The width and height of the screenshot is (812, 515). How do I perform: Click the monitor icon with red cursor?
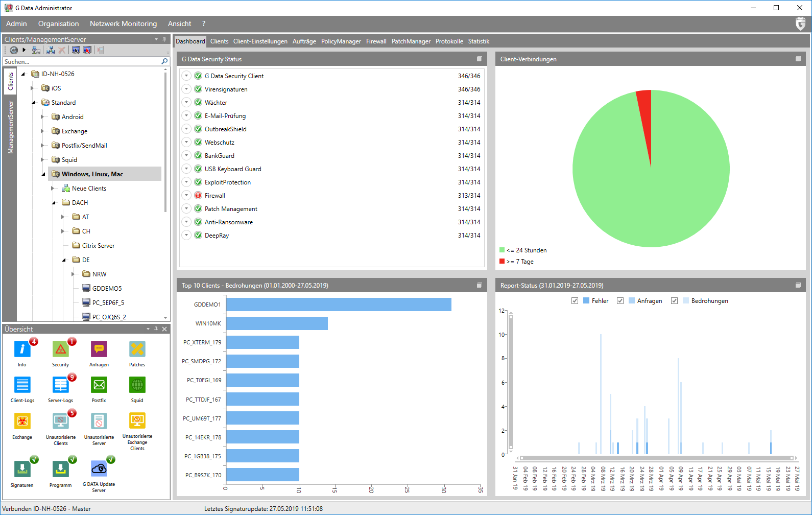[x=87, y=50]
